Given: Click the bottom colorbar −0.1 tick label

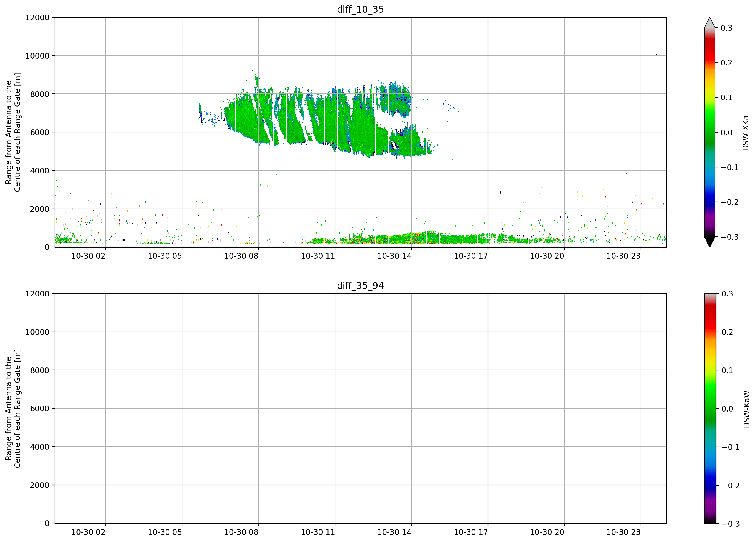Looking at the screenshot, I should coord(731,447).
